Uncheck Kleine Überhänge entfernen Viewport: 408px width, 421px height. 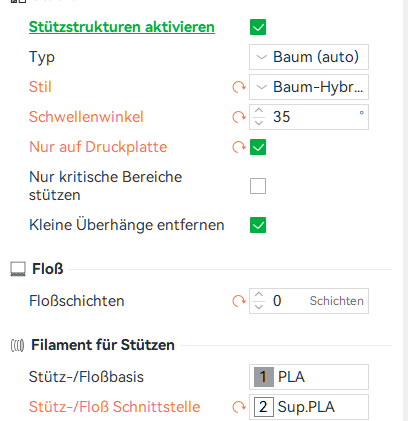(x=258, y=225)
